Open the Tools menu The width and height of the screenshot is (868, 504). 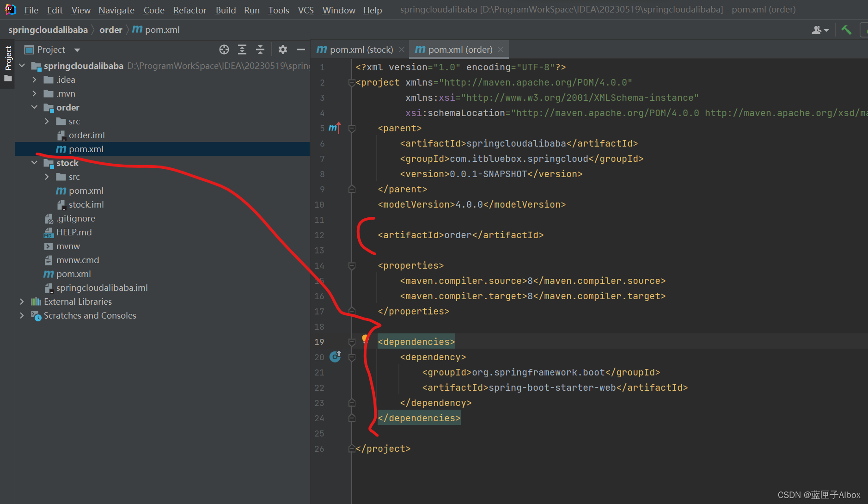(279, 10)
